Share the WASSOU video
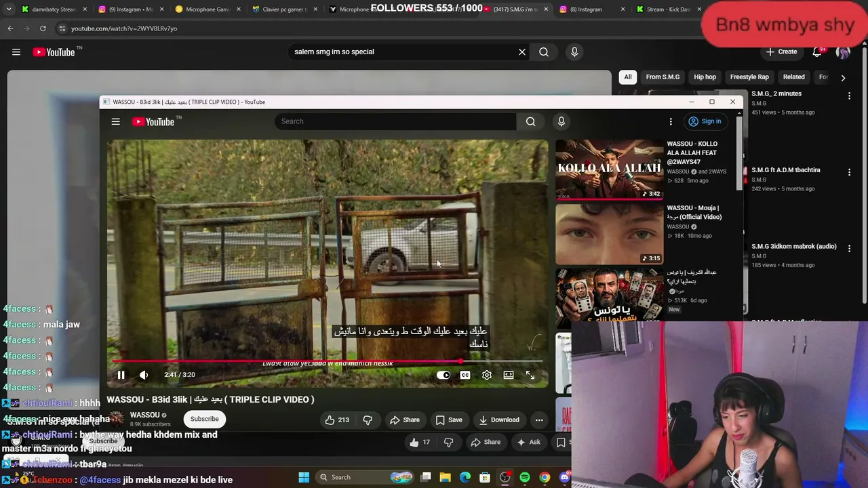The height and width of the screenshot is (488, 868). pyautogui.click(x=405, y=420)
